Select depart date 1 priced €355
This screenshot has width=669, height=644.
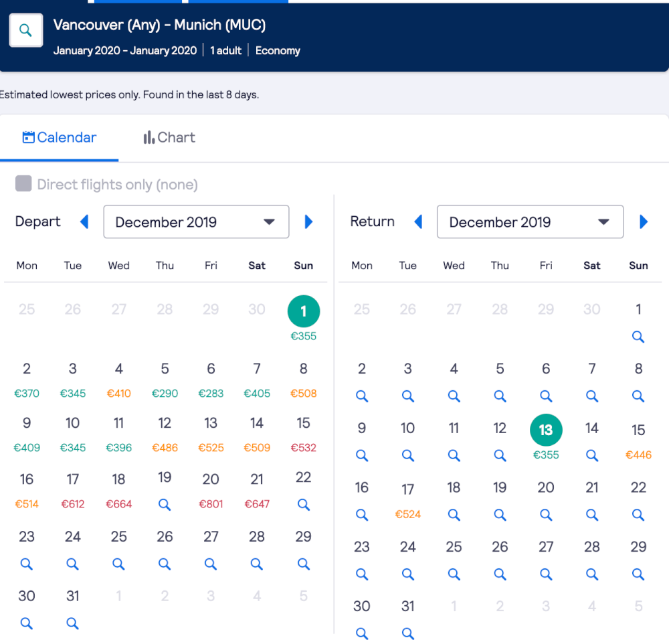coord(304,311)
